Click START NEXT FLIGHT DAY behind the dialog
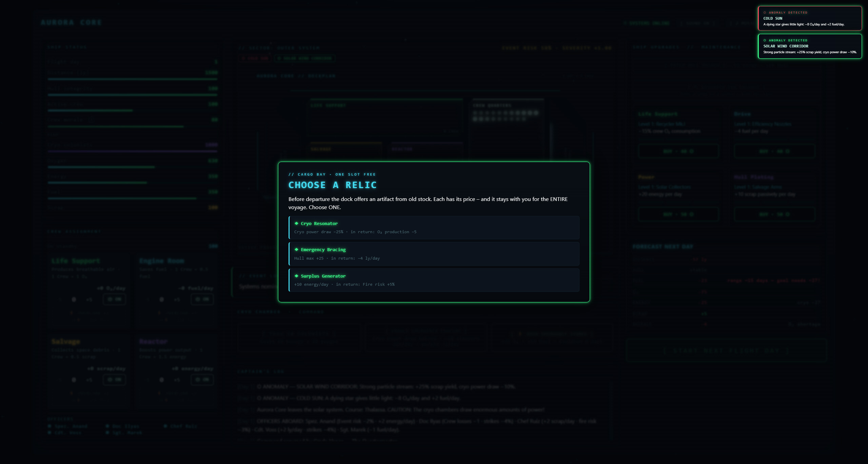The image size is (868, 464). point(727,350)
